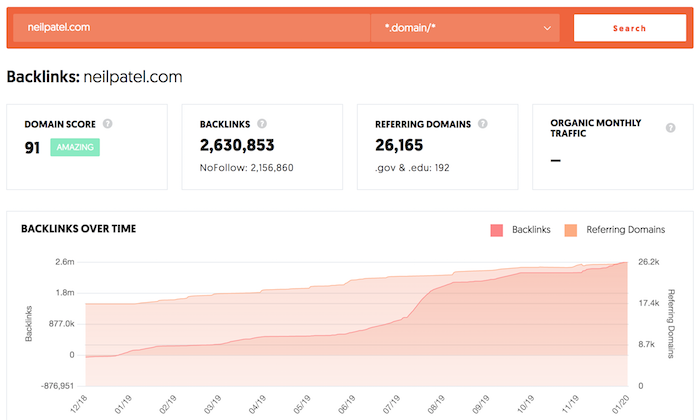Click the Domain Score help icon
Viewport: 700px width, 420px height.
pos(108,124)
